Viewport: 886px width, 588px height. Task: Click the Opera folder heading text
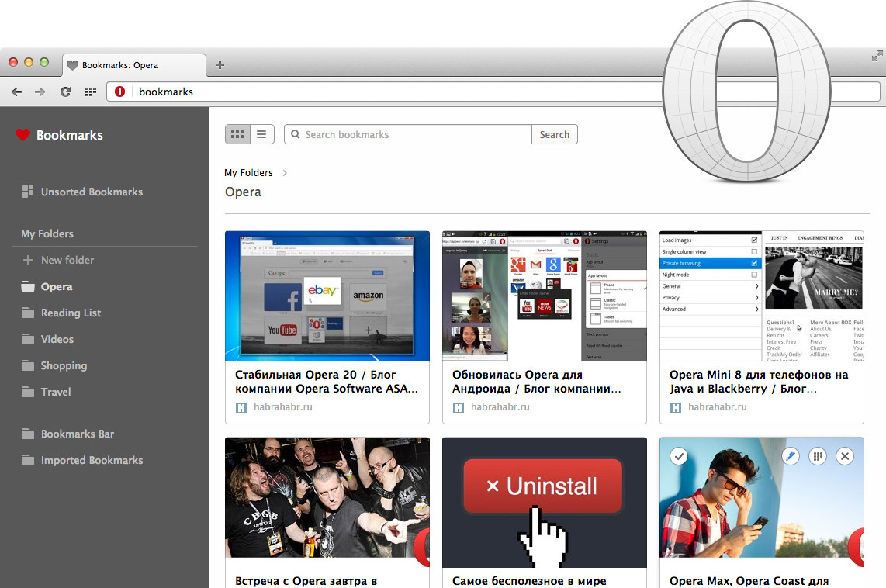pyautogui.click(x=243, y=192)
